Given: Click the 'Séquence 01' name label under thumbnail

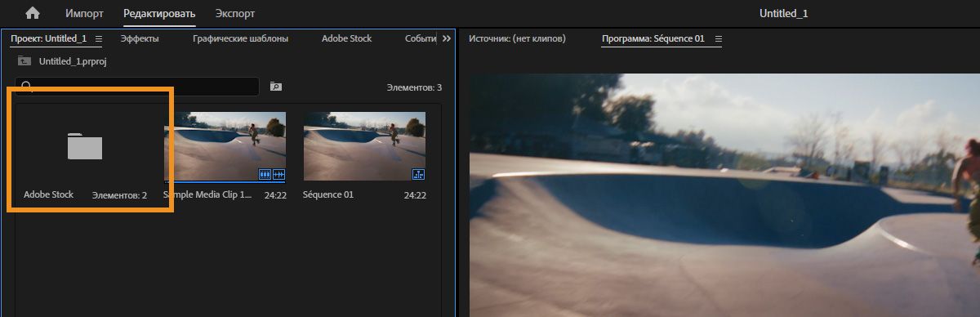Looking at the screenshot, I should tap(328, 195).
